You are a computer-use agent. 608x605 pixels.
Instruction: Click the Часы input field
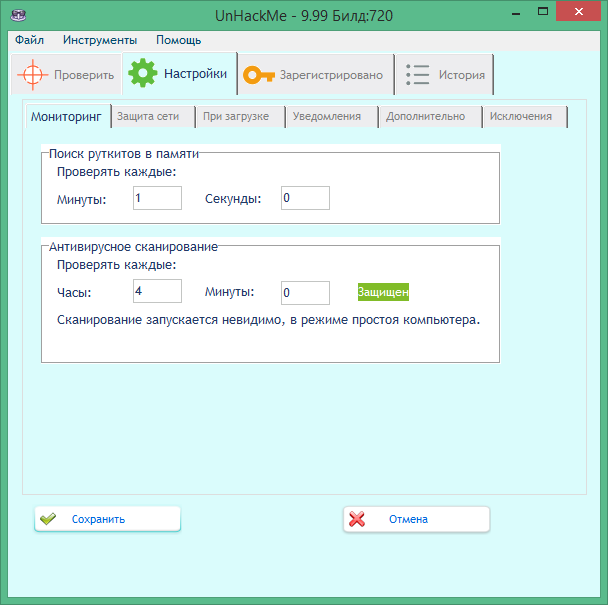coord(157,291)
